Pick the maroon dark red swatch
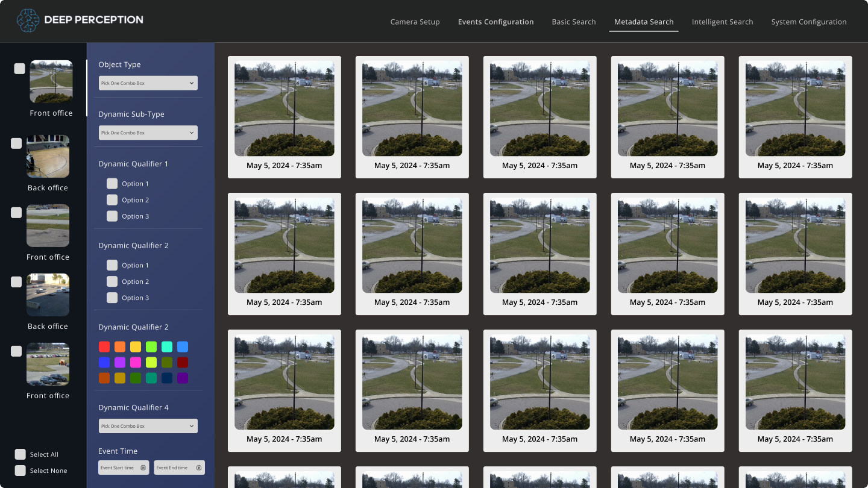Screen dimensions: 868x488 click(x=183, y=363)
